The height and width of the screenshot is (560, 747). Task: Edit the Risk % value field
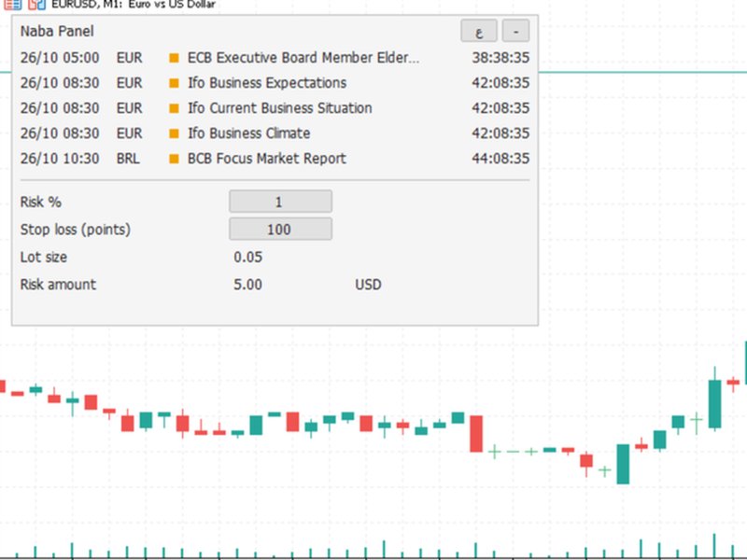pyautogui.click(x=281, y=202)
